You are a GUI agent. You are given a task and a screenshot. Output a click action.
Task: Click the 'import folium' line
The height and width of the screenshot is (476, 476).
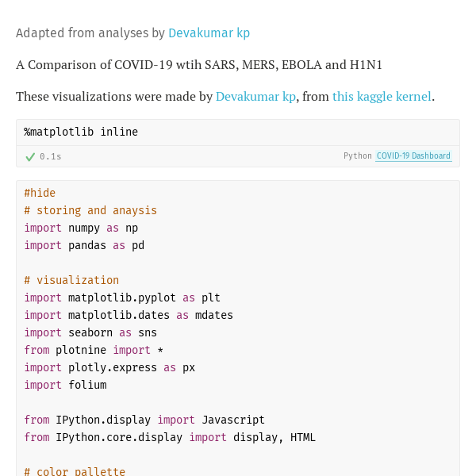point(65,385)
